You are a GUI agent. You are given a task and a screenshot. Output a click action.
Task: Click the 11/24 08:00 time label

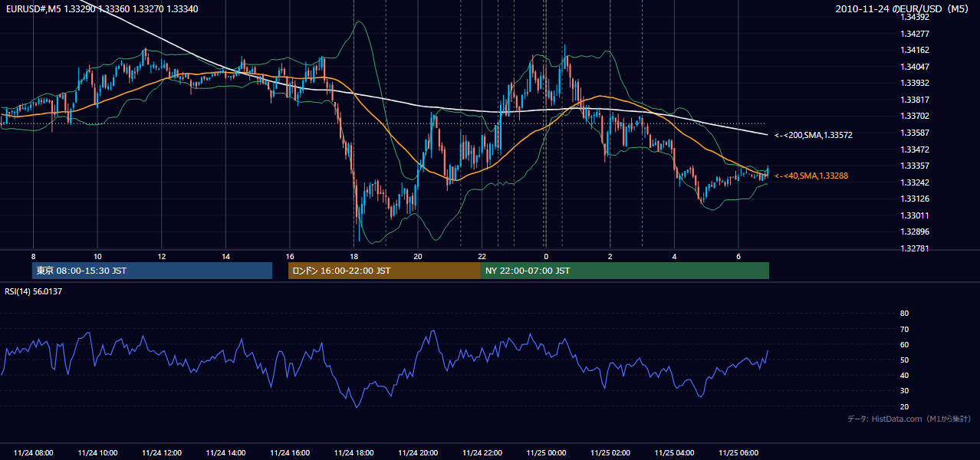coord(34,453)
